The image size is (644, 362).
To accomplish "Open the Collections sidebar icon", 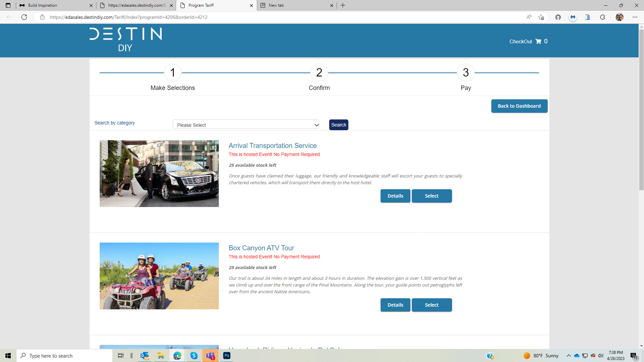I will tap(588, 17).
